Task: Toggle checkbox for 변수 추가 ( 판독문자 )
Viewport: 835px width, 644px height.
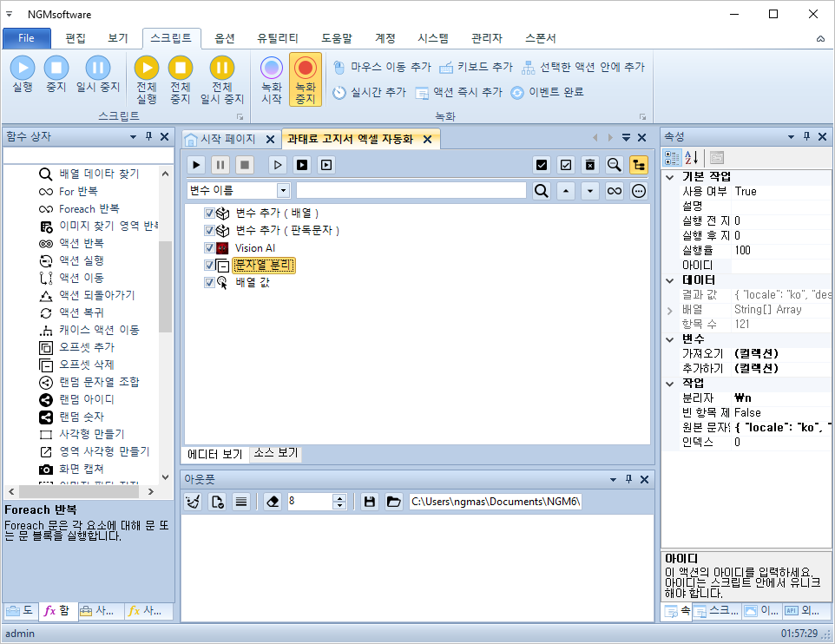Action: (x=209, y=231)
